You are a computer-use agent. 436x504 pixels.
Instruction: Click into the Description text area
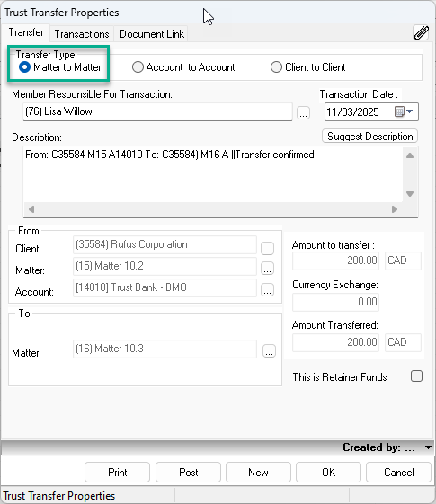[x=213, y=175]
